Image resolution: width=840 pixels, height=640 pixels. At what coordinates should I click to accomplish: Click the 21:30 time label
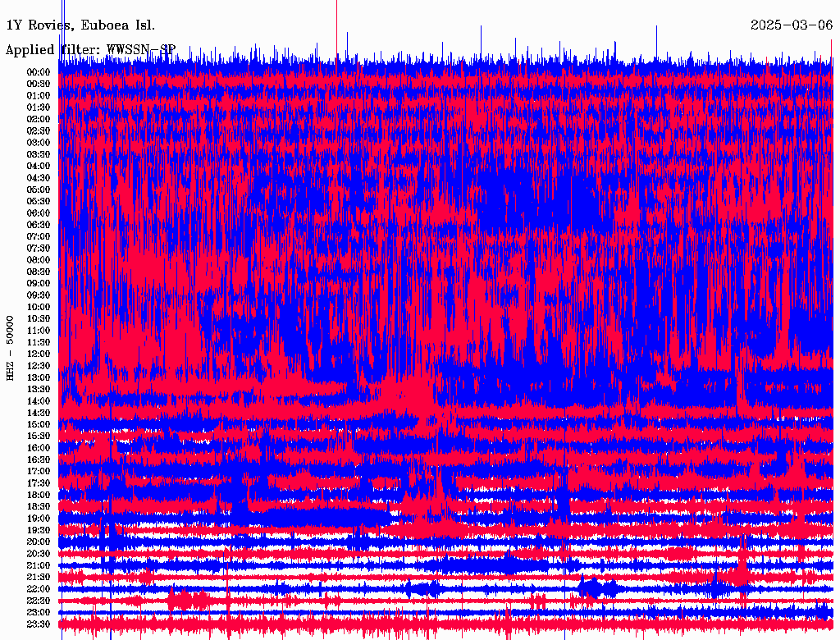[x=39, y=578]
